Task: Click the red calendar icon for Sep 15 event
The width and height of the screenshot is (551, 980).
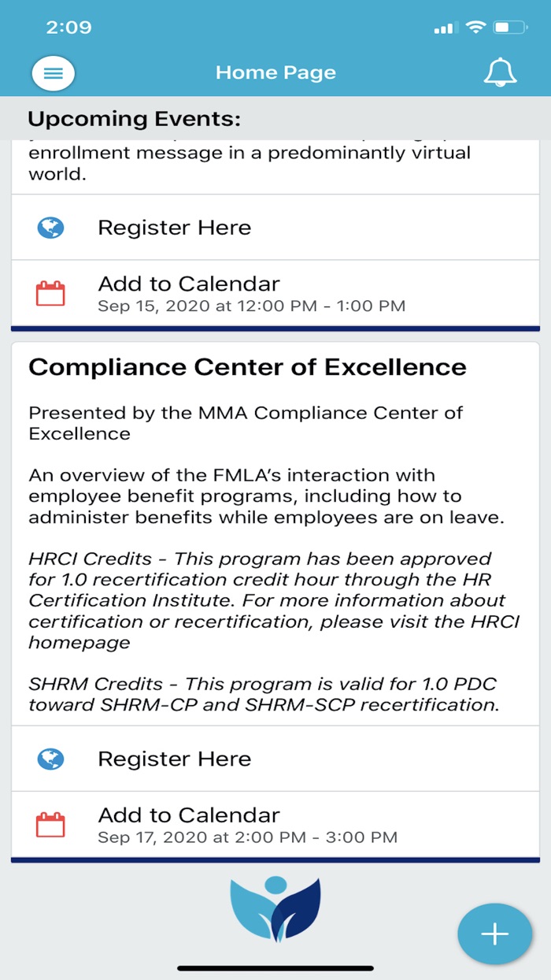Action: pyautogui.click(x=50, y=287)
